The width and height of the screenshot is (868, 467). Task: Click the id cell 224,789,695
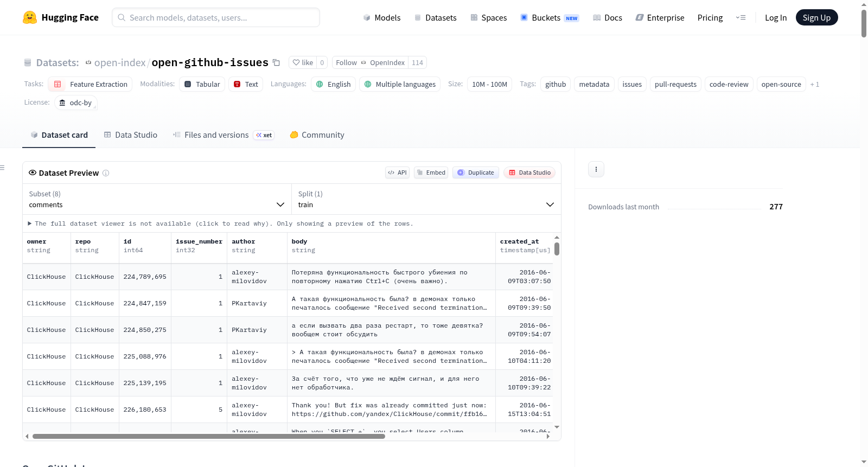(145, 277)
